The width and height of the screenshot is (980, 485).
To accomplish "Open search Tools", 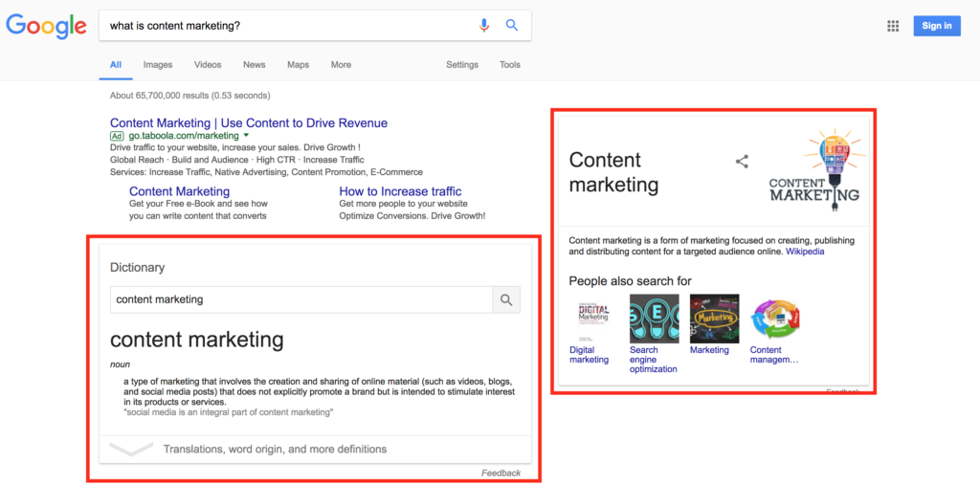I will tap(510, 65).
